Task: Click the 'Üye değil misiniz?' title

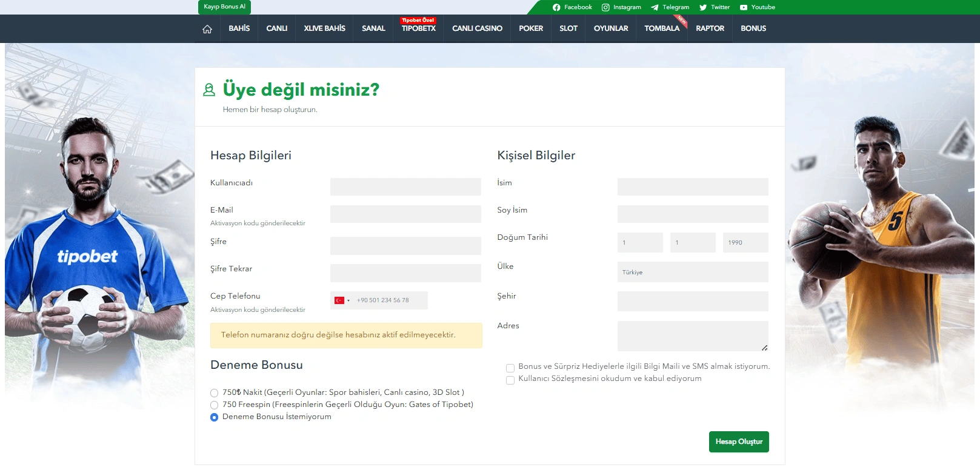Action: pyautogui.click(x=301, y=90)
